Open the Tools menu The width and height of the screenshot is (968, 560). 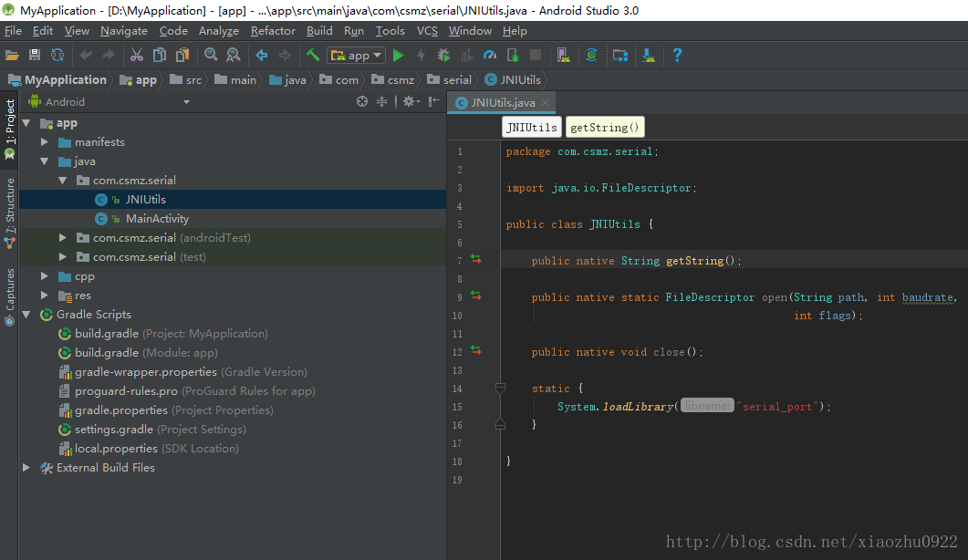(x=390, y=31)
